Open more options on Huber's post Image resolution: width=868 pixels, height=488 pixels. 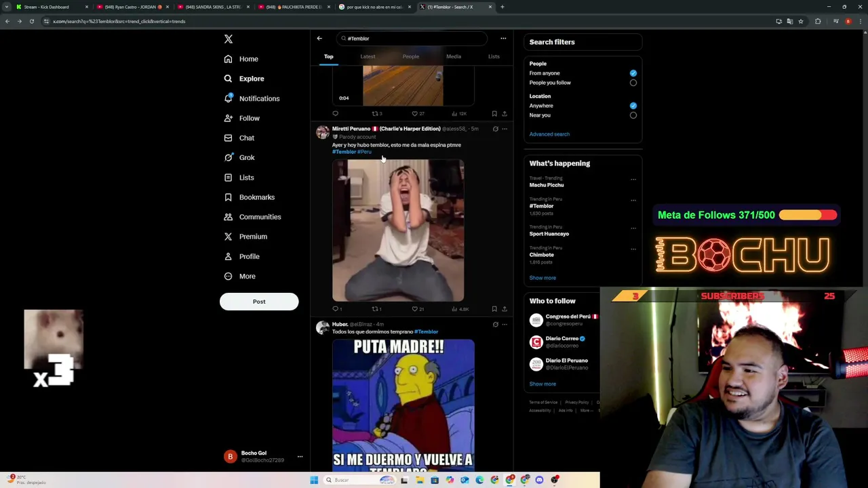coord(504,325)
